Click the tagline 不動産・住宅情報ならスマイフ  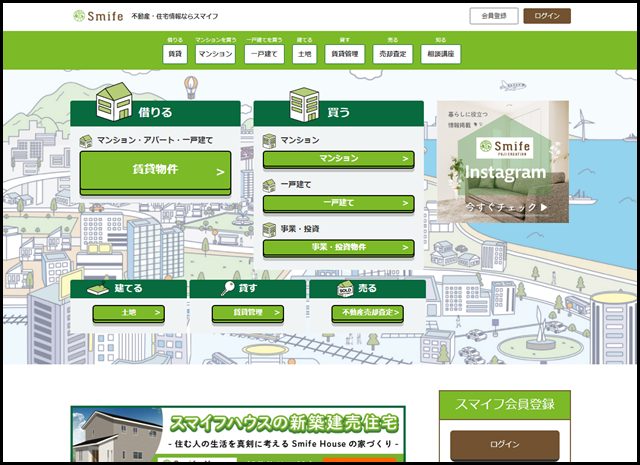tap(175, 16)
